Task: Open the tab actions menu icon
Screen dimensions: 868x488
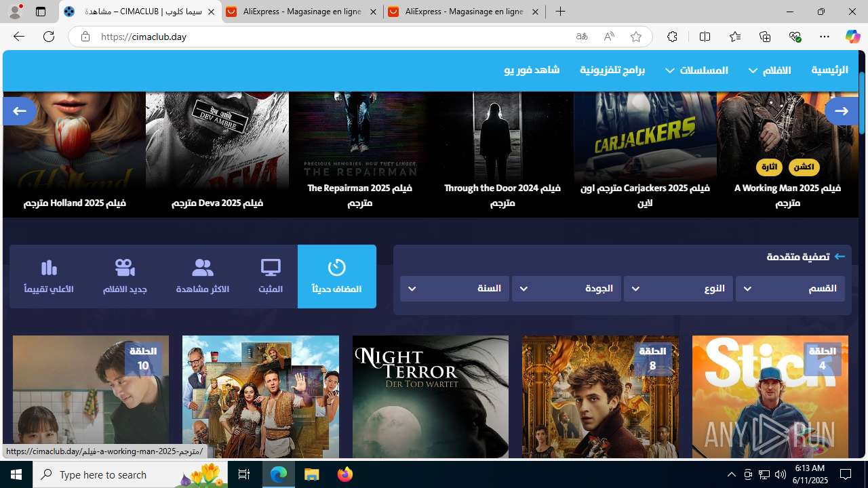Action: (x=41, y=12)
